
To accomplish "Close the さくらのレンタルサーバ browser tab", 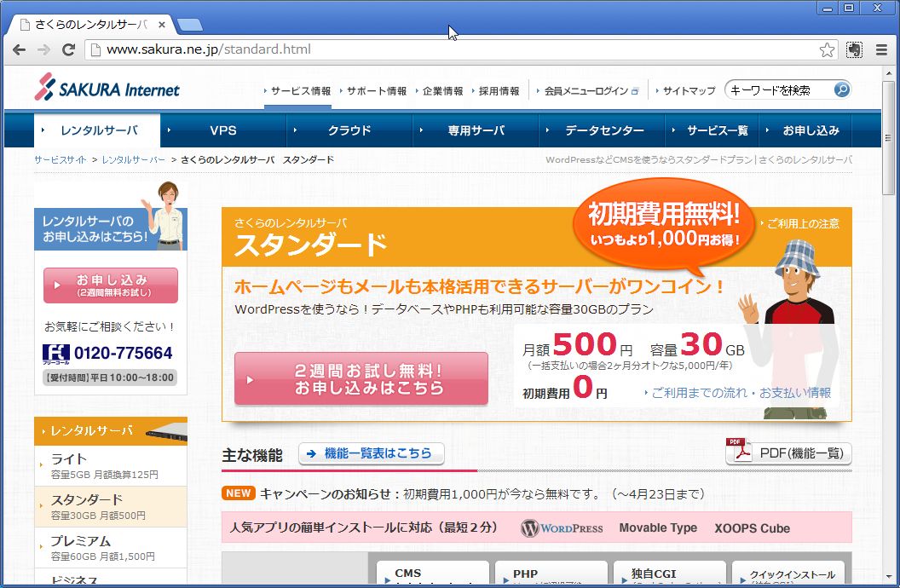I will click(162, 25).
